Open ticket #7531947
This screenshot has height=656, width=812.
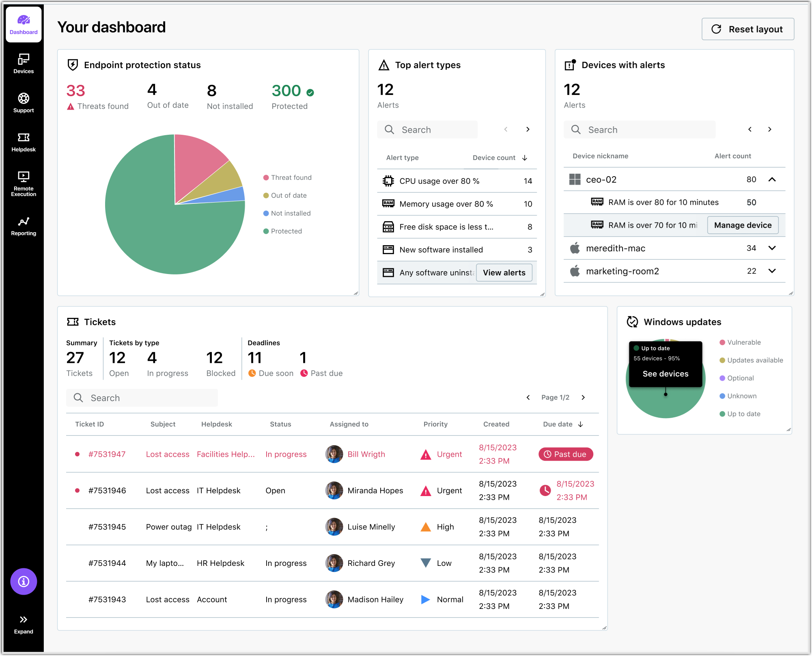pos(107,454)
